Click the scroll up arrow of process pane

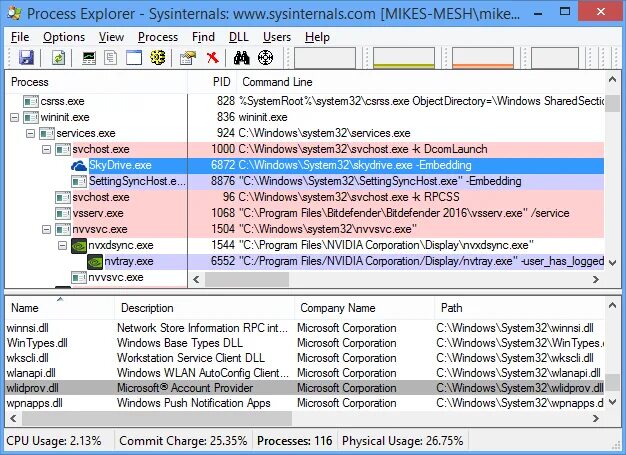(612, 79)
